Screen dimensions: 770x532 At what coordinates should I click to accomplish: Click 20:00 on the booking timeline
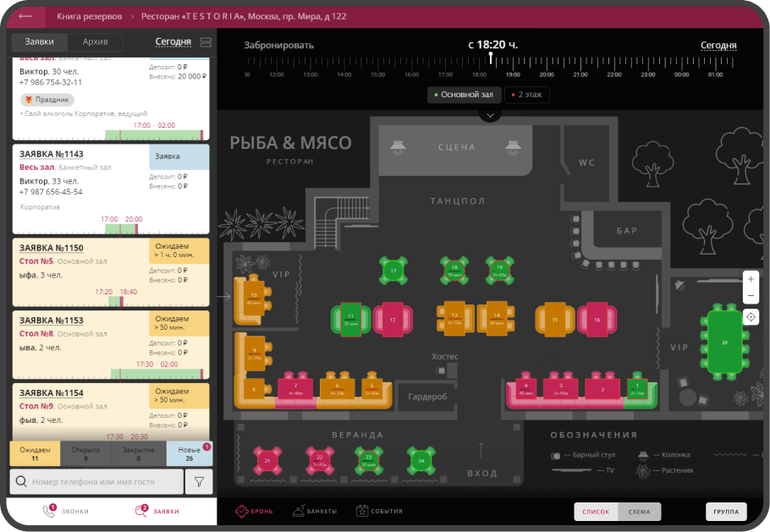tap(547, 74)
